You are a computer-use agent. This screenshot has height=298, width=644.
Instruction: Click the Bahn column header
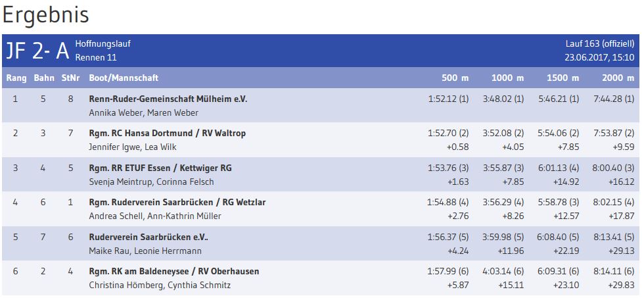44,78
